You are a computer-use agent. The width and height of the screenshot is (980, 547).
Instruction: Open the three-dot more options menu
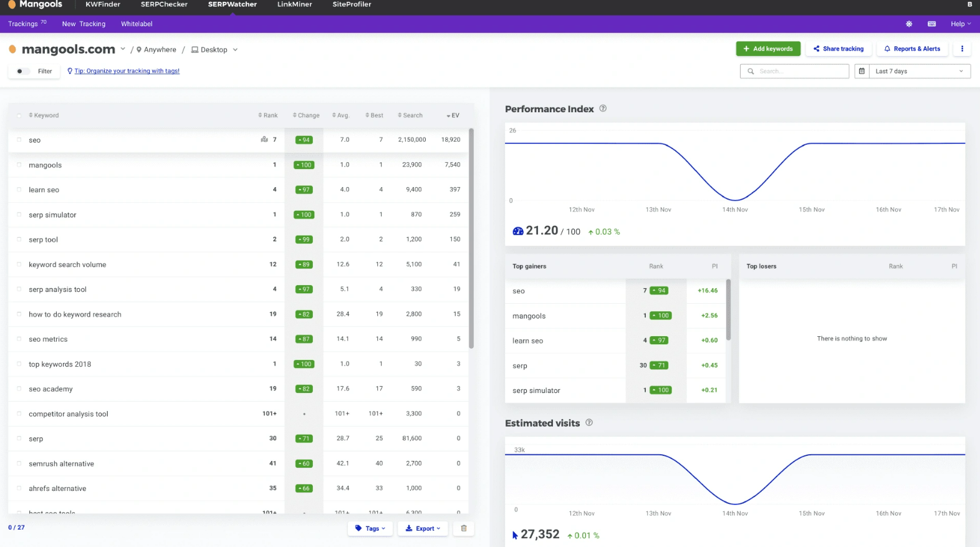pos(962,49)
